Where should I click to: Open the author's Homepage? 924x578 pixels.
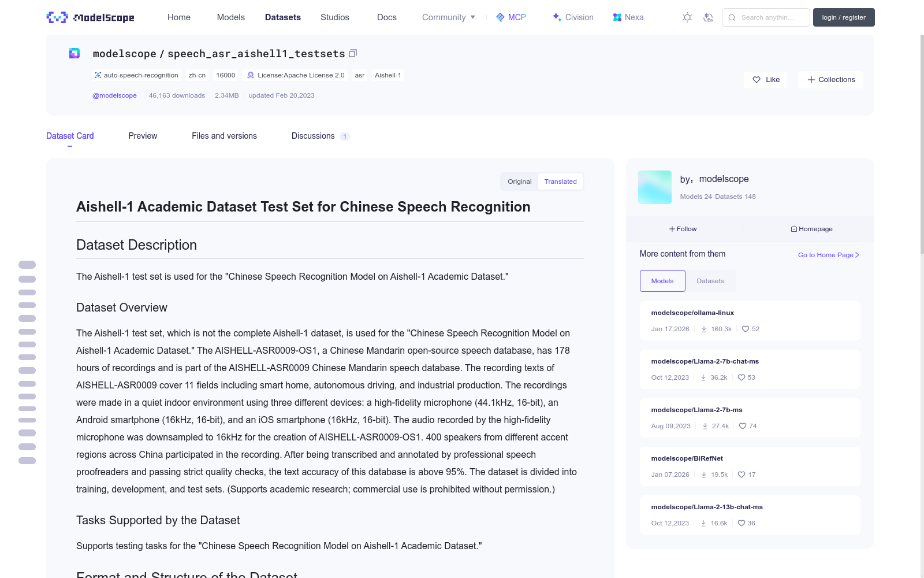coord(811,229)
